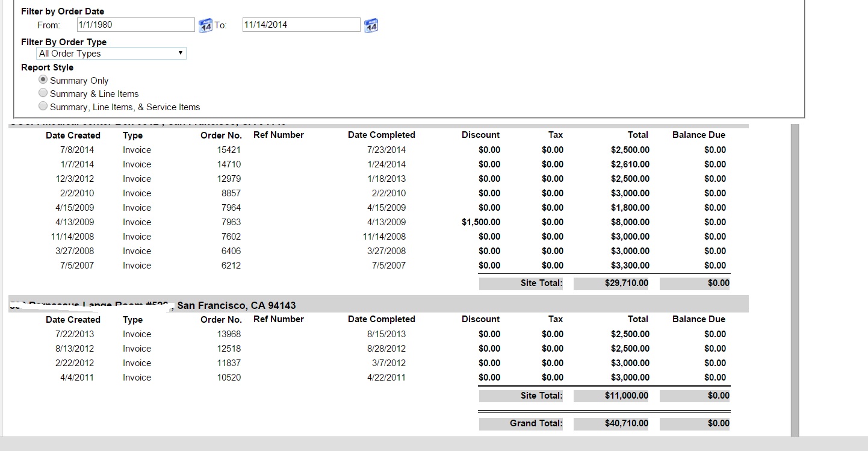
Task: Select the Summary Only report style
Action: (43, 80)
